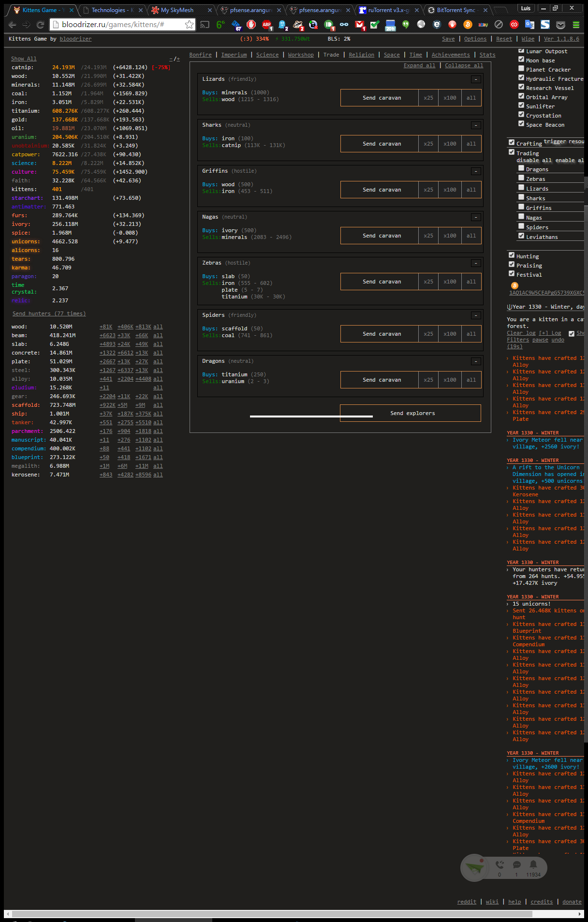This screenshot has width=588, height=922.
Task: Send caravan to the Spiders
Action: 382,334
